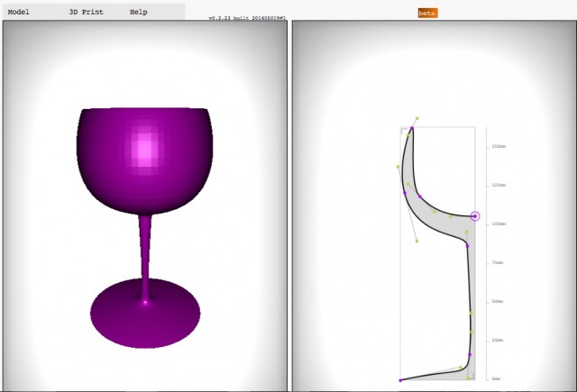This screenshot has width=577, height=392.
Task: Click the 100mm ruler label
Action: (497, 223)
